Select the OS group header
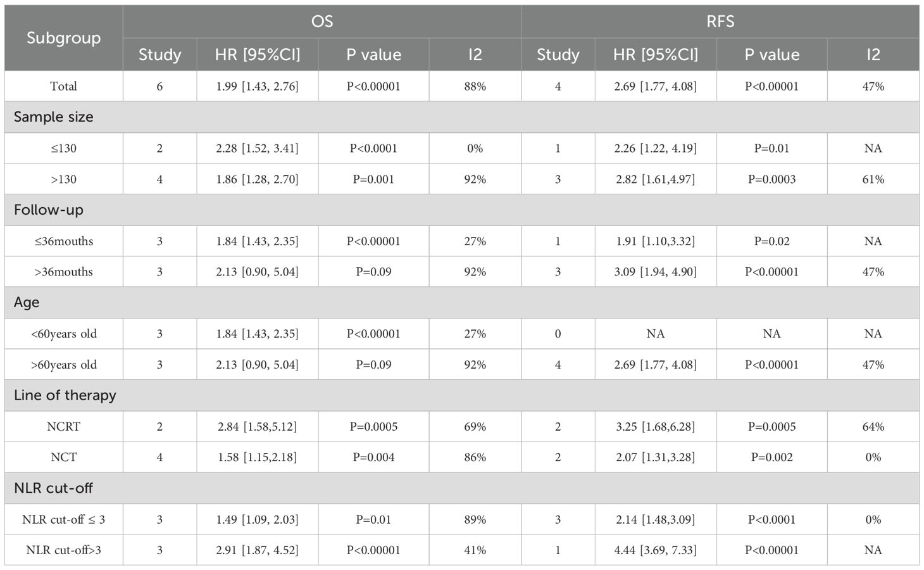Viewport: 924px width, 570px height. point(322,22)
